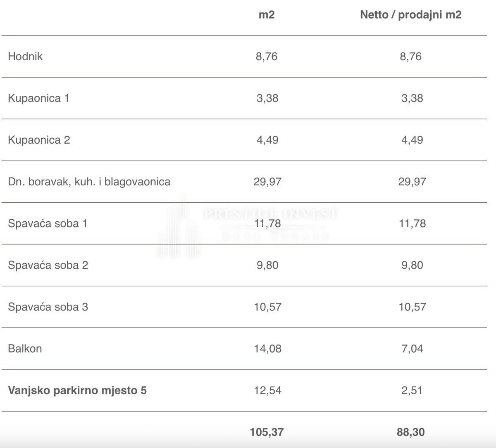Select the Balkon row label
This screenshot has width=496, height=448.
tap(25, 348)
